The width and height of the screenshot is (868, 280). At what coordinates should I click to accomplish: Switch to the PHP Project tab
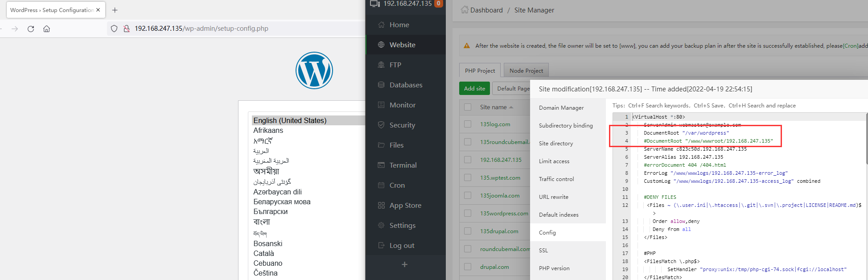[480, 70]
